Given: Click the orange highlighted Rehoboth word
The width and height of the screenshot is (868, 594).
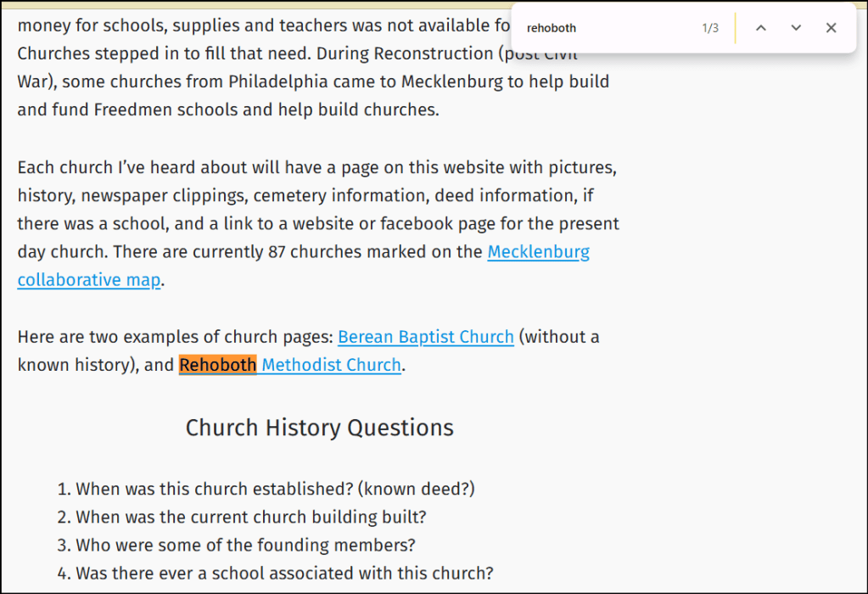Looking at the screenshot, I should click(x=217, y=365).
